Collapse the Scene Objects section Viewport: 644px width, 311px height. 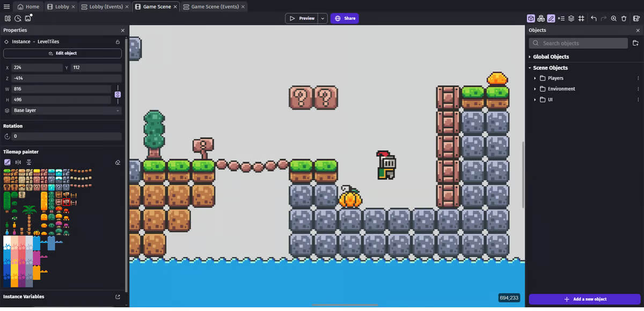point(530,68)
